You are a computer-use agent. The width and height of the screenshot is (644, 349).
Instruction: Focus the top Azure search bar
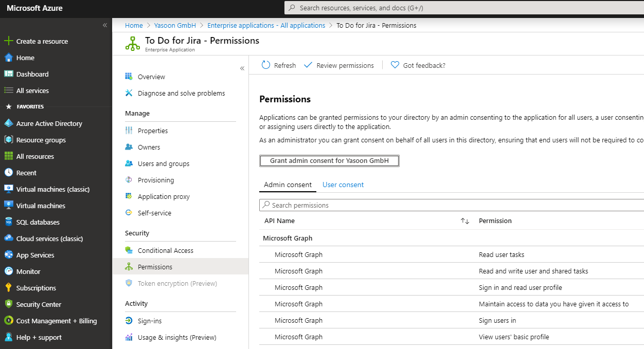point(463,8)
